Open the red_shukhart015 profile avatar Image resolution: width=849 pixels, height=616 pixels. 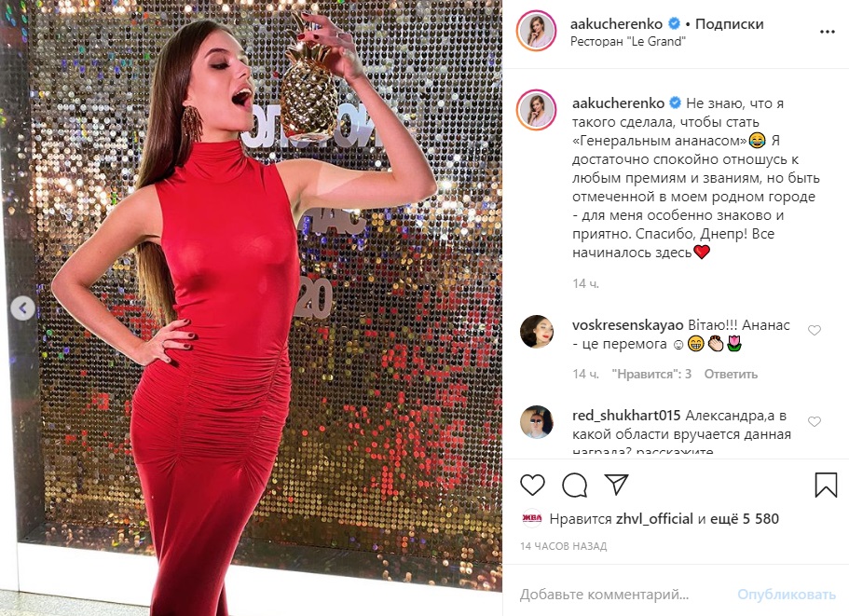pyautogui.click(x=537, y=421)
